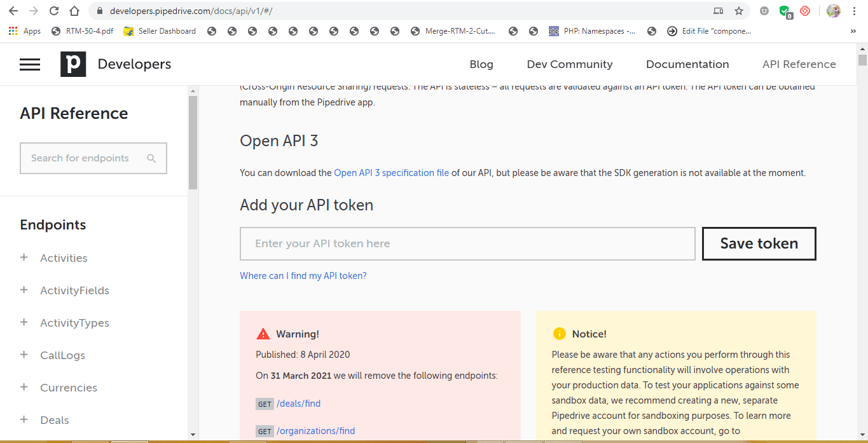Open Chrome three-dot menu
The width and height of the screenshot is (868, 443).
(x=855, y=11)
